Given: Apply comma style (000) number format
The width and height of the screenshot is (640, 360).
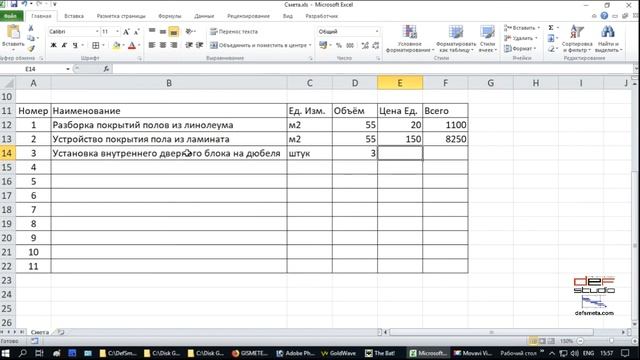Looking at the screenshot, I should point(350,45).
